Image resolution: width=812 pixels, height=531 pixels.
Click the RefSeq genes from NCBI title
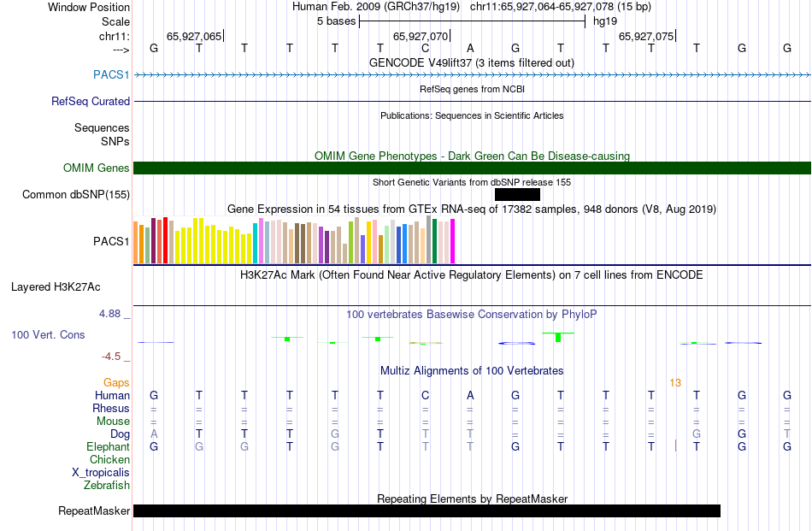pos(473,89)
